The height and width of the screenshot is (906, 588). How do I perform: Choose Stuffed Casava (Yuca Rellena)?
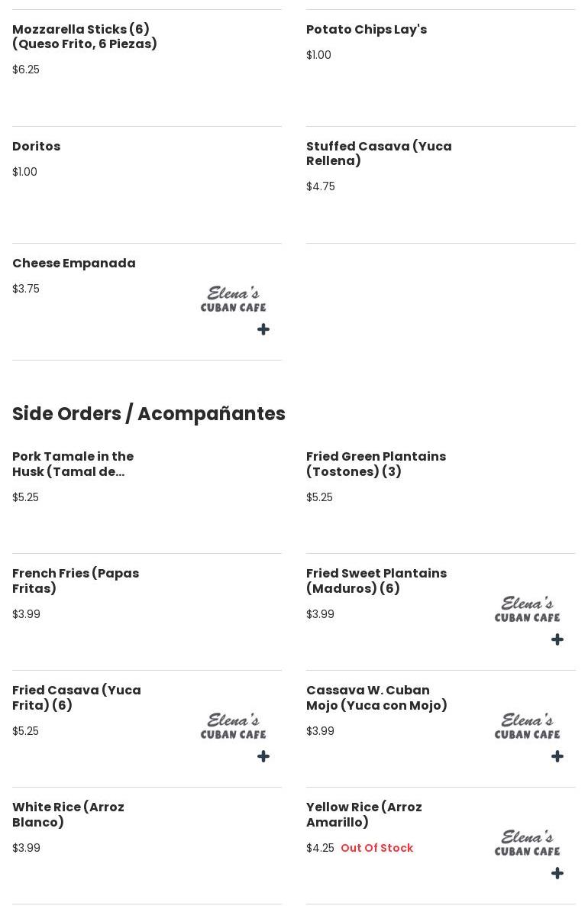pyautogui.click(x=379, y=154)
